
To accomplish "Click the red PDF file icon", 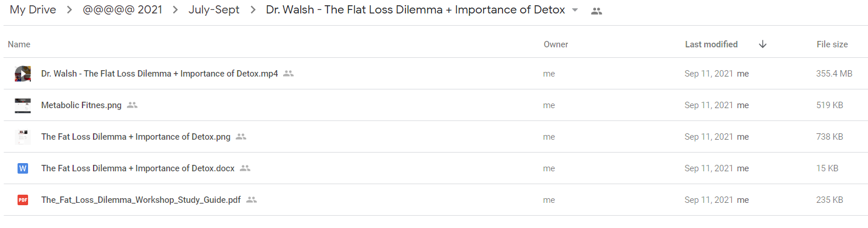I will tap(23, 200).
